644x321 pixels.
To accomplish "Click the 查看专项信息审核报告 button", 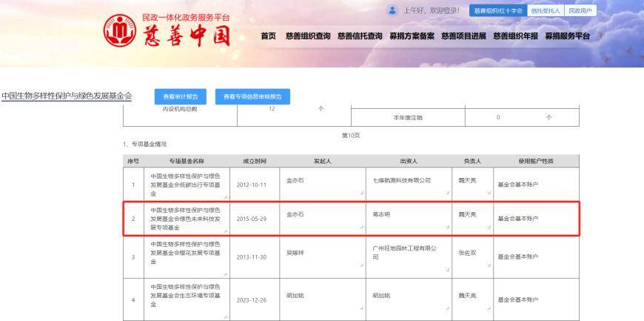I will 252,96.
